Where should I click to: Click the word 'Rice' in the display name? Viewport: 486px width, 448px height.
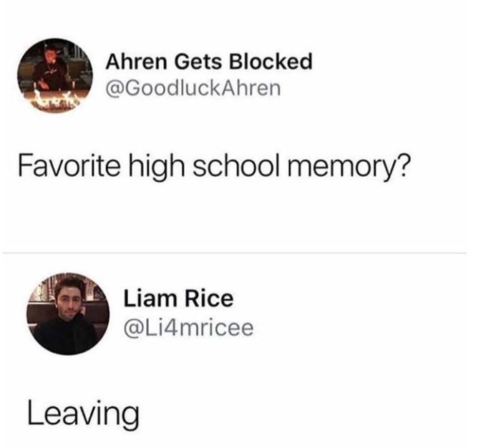pyautogui.click(x=209, y=298)
